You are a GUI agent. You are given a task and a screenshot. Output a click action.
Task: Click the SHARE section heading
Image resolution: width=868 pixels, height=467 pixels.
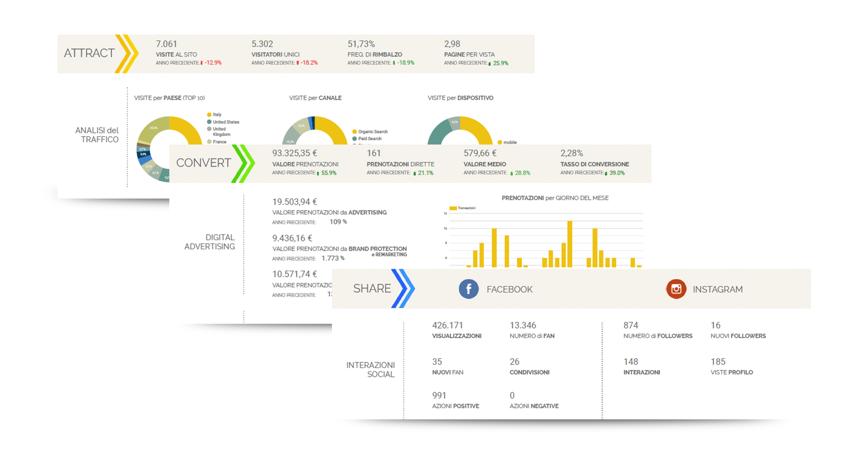(x=372, y=288)
